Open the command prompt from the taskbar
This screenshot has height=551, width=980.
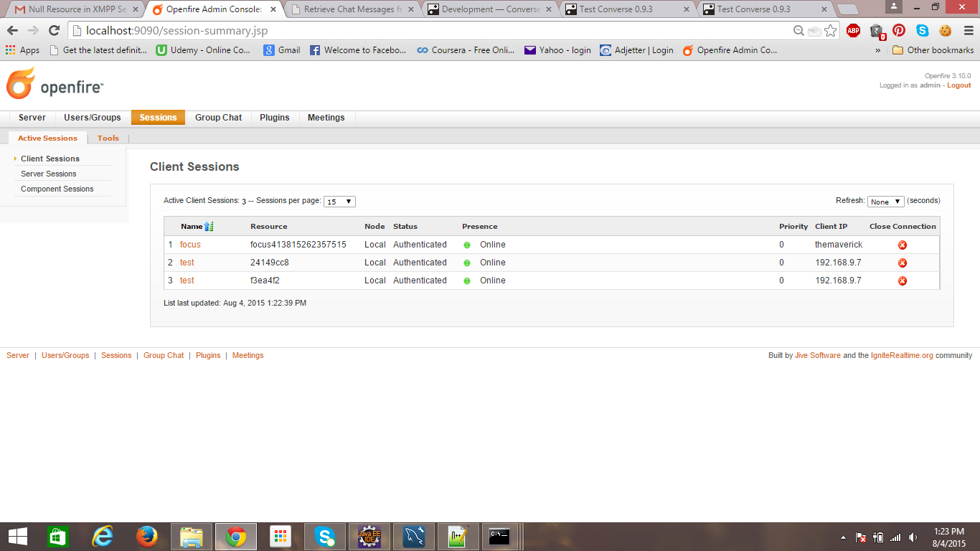(500, 536)
